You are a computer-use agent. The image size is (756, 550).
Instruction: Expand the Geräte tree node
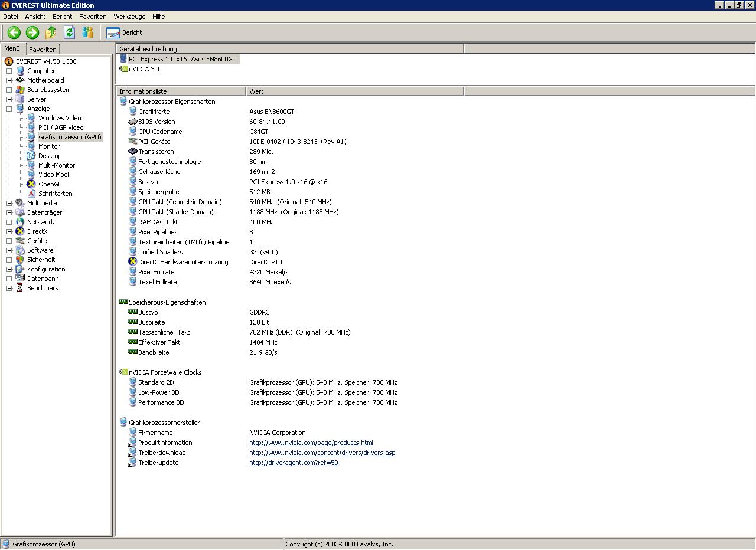9,241
